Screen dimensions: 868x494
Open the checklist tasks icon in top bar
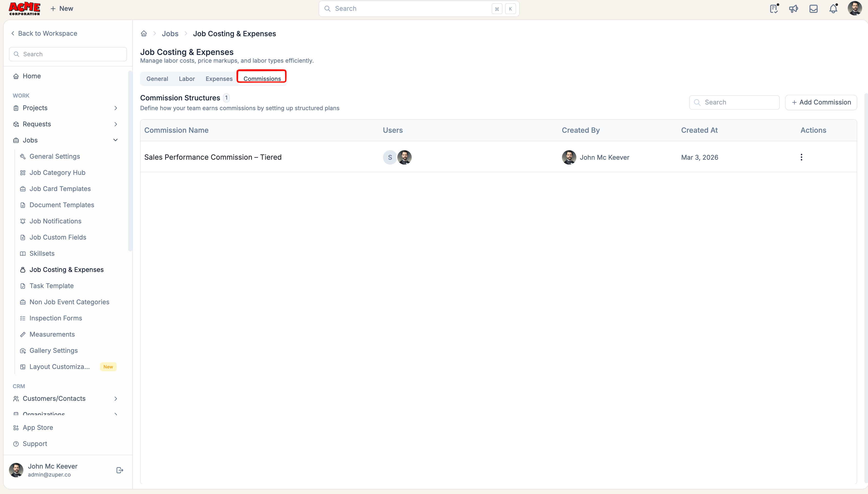(x=774, y=8)
